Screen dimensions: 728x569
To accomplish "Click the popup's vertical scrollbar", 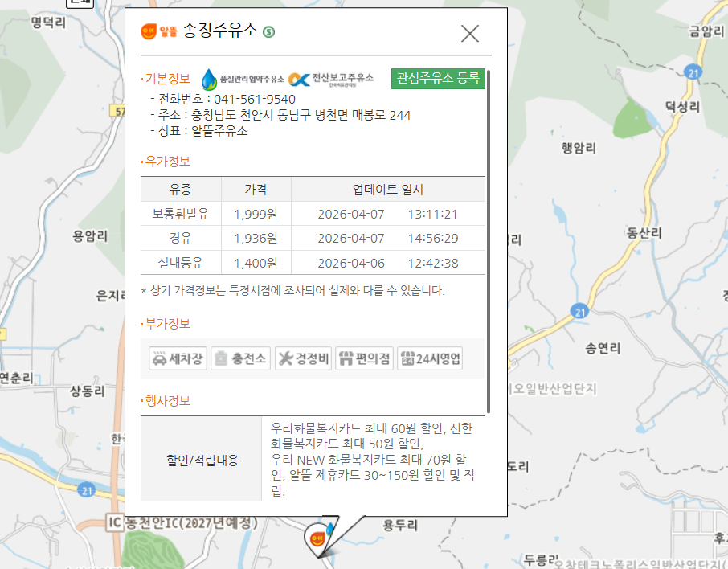I will 489,241.
